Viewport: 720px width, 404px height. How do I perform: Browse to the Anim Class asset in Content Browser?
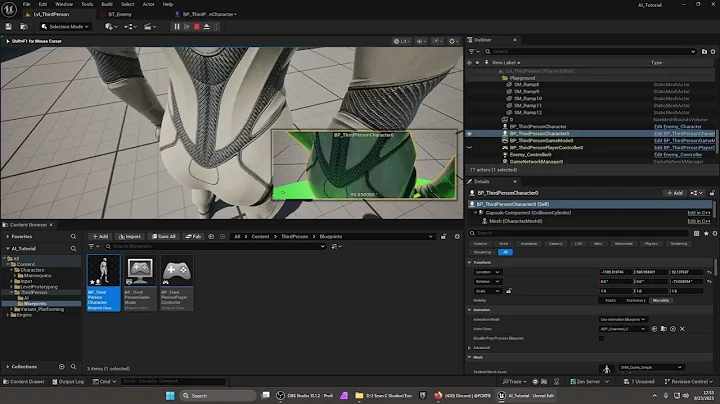click(664, 329)
